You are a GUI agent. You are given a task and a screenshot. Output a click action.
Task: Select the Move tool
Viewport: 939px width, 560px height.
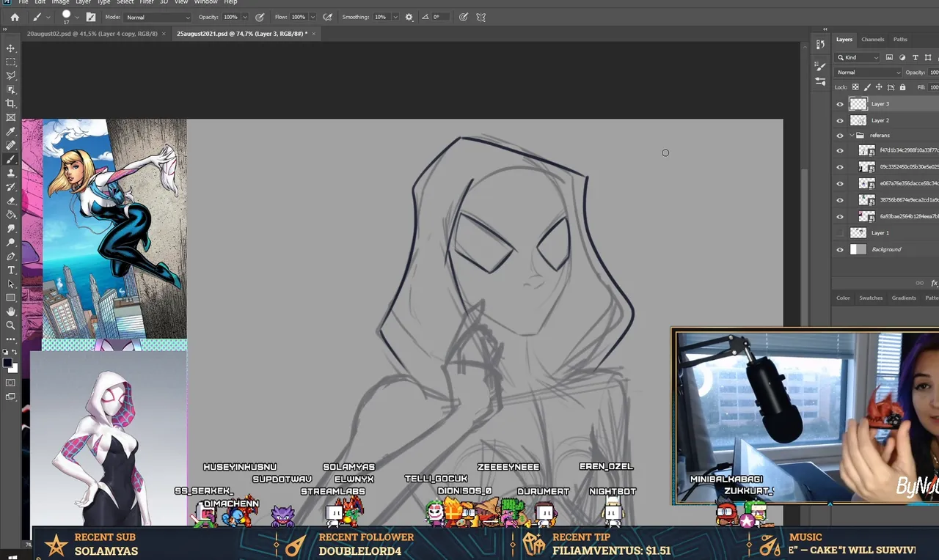click(x=11, y=48)
